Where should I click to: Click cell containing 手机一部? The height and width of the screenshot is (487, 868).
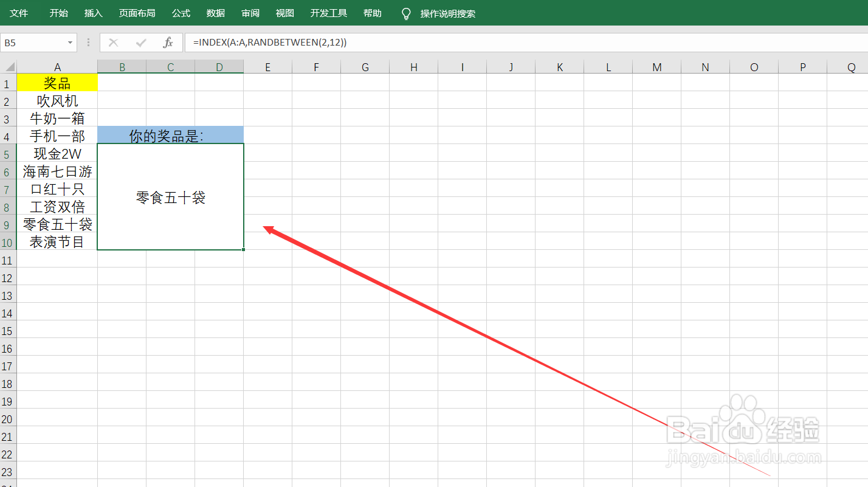point(57,136)
